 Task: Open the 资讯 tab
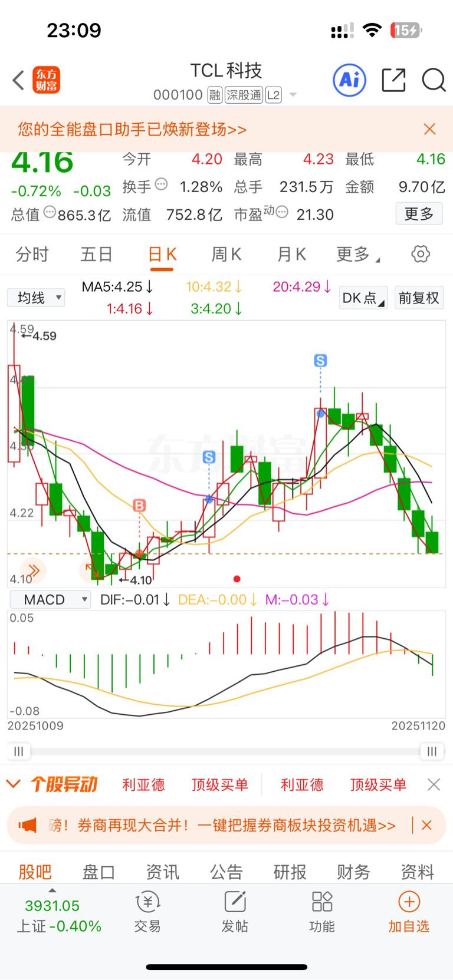click(x=162, y=871)
